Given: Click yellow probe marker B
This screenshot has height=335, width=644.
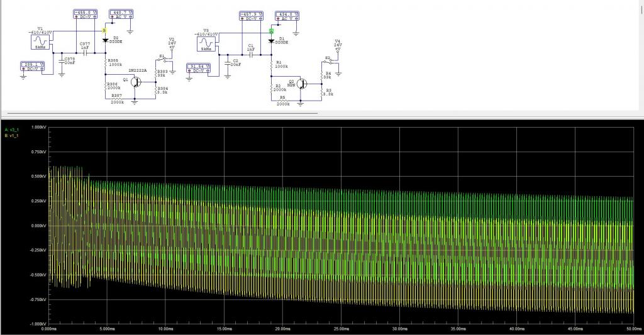Looking at the screenshot, I should click(105, 30).
